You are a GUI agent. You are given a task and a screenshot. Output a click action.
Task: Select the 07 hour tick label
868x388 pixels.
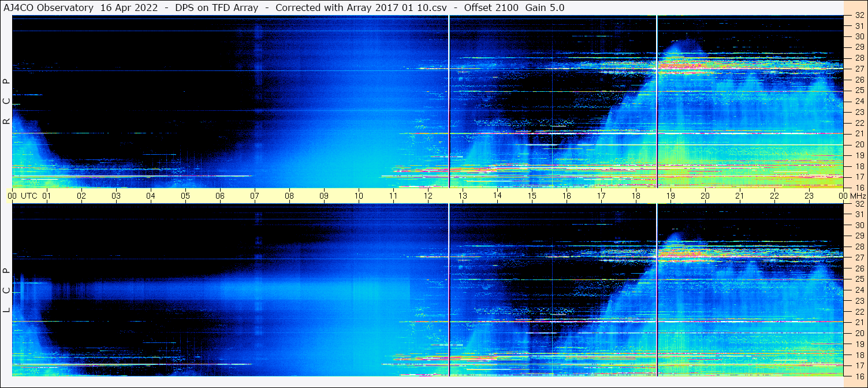tap(255, 196)
